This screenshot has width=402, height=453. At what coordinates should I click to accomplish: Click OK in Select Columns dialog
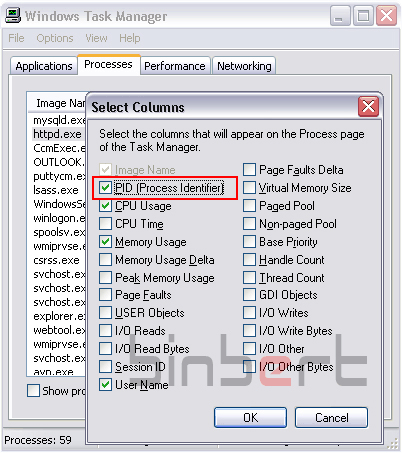click(x=250, y=417)
